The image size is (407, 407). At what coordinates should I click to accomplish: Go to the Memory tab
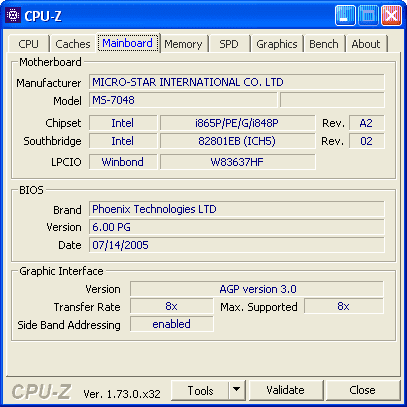183,44
